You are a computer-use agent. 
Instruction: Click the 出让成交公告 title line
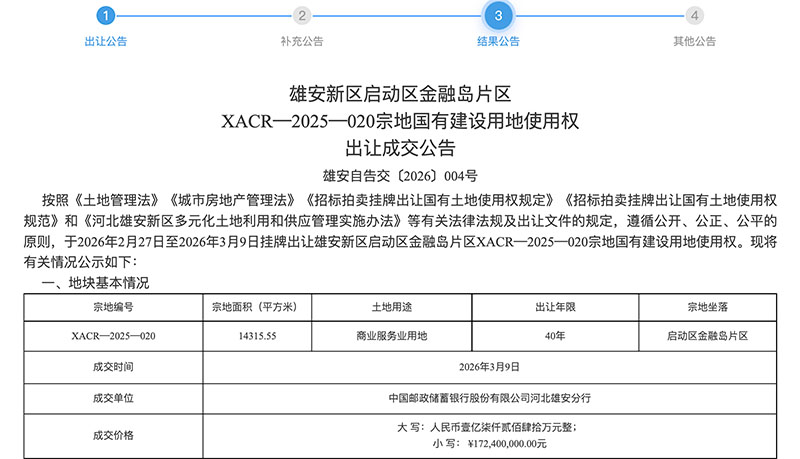coord(400,149)
